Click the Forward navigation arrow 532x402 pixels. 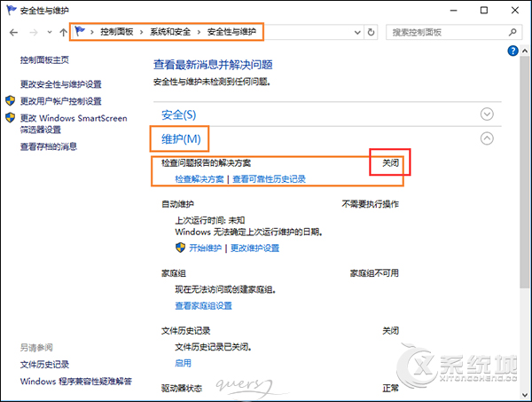(34, 33)
